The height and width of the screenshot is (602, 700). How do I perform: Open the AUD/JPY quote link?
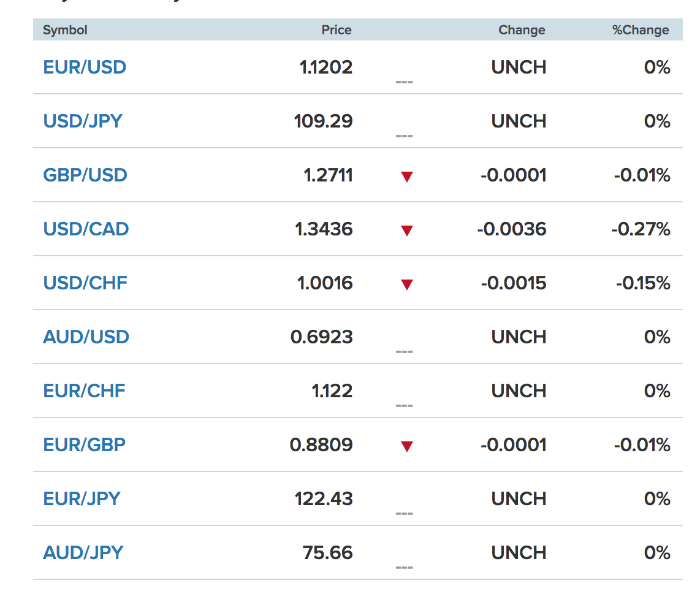[83, 553]
